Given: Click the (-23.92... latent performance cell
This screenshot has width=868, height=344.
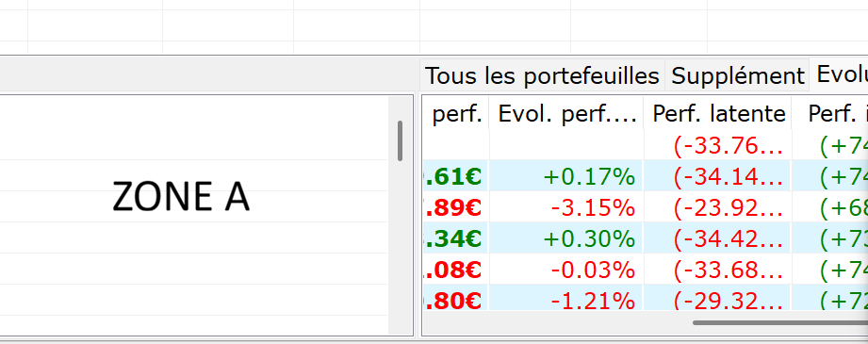Looking at the screenshot, I should click(x=717, y=207).
